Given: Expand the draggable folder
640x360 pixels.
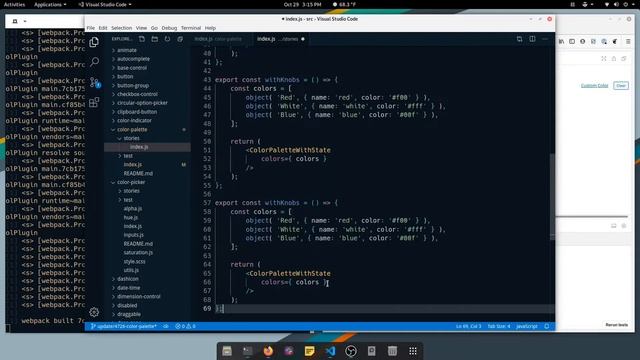Looking at the screenshot, I should tap(129, 314).
